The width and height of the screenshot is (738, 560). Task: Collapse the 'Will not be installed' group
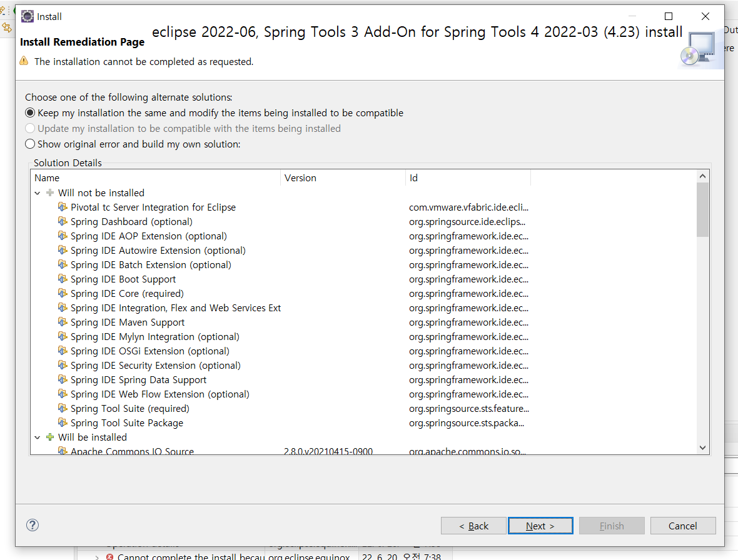click(38, 192)
